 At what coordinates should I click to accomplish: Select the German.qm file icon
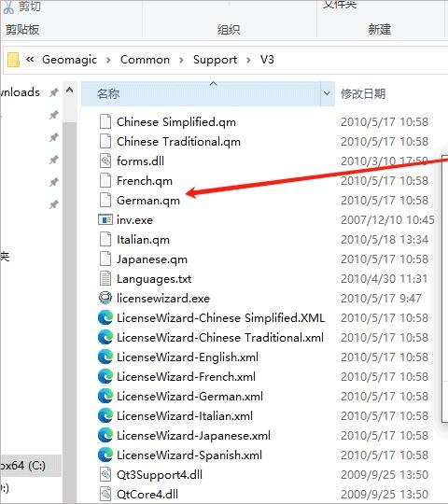[x=105, y=201]
